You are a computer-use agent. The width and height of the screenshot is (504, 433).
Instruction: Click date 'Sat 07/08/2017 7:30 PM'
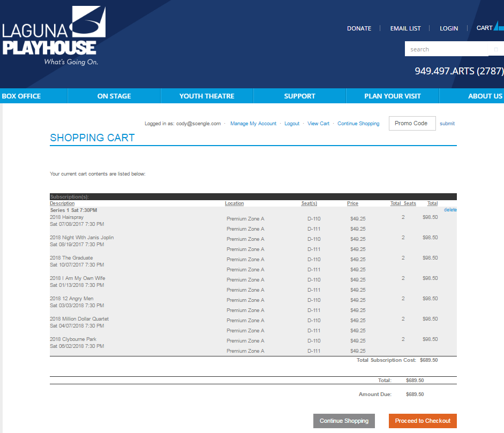[x=77, y=224]
